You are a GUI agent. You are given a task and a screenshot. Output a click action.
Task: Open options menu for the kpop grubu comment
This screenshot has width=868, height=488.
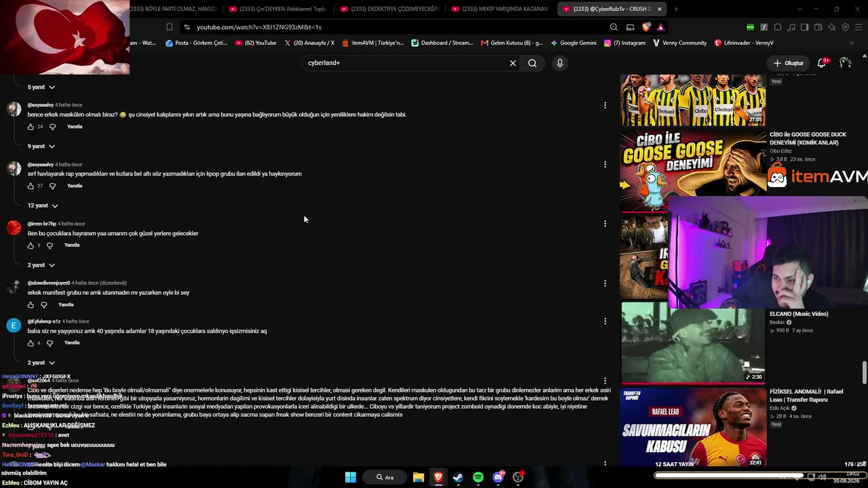[605, 164]
